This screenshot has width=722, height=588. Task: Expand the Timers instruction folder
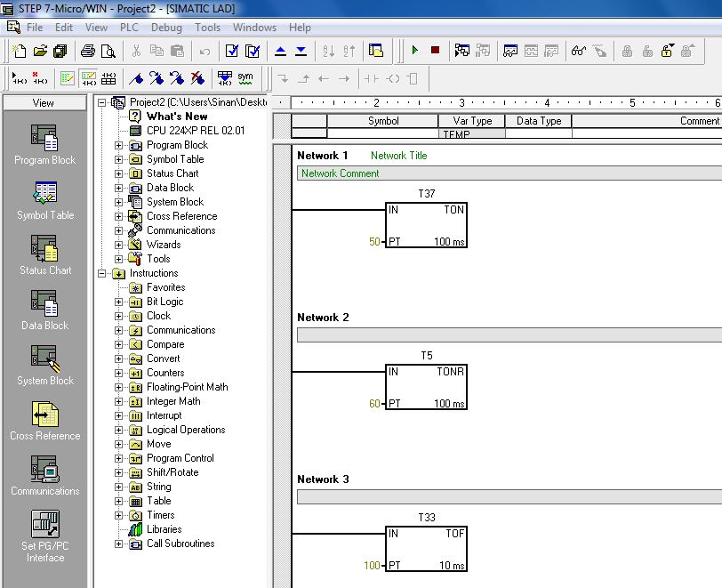118,515
